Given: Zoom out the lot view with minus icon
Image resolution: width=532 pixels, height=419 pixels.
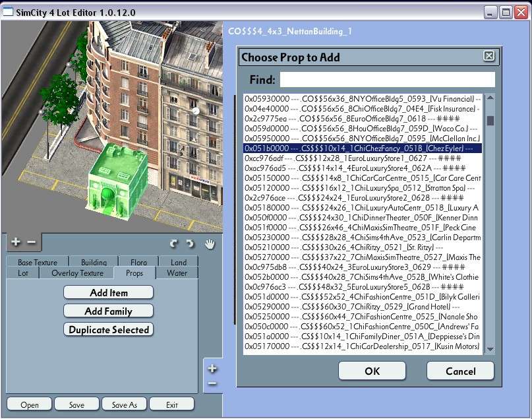Looking at the screenshot, I should pos(31,242).
